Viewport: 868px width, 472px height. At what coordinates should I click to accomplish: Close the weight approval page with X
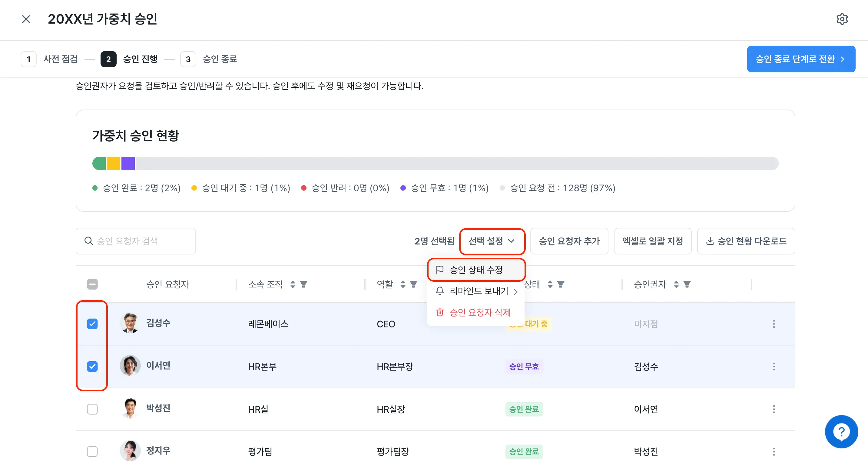(x=26, y=19)
